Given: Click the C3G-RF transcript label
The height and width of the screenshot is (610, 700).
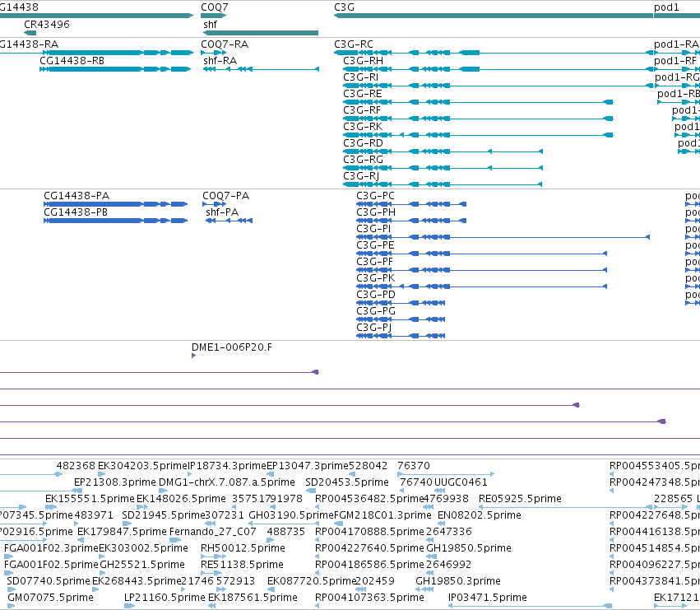Looking at the screenshot, I should (x=362, y=110).
